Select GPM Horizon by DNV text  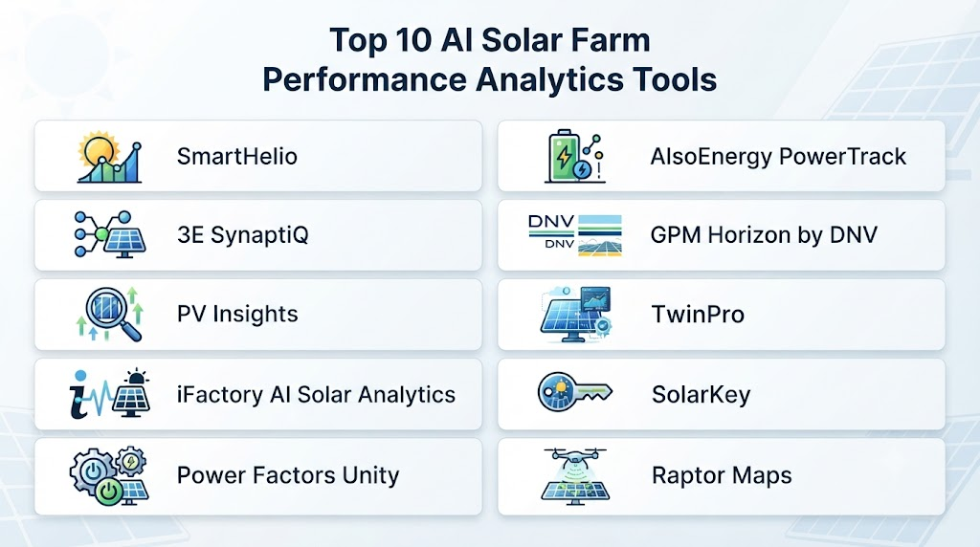764,235
